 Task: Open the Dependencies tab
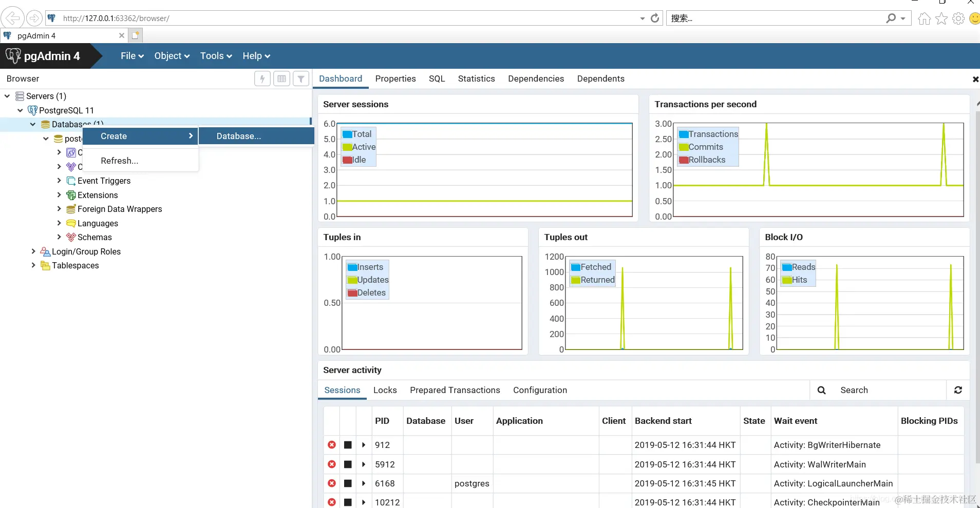[536, 79]
